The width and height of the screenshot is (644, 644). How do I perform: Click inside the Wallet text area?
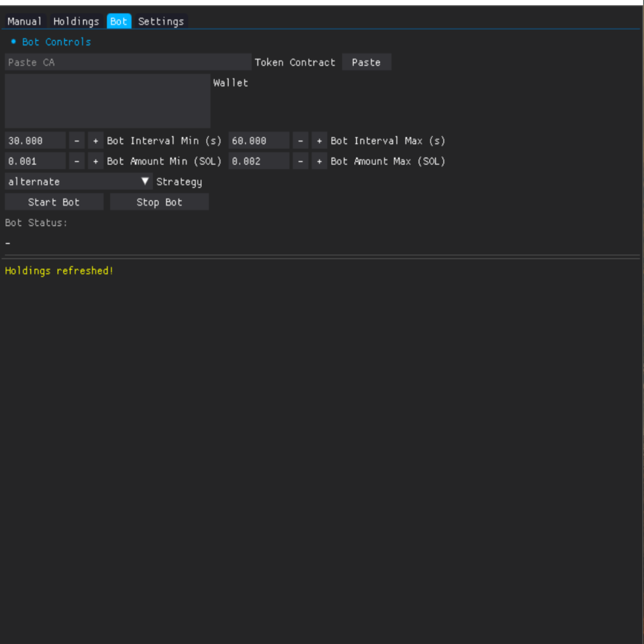tap(107, 101)
